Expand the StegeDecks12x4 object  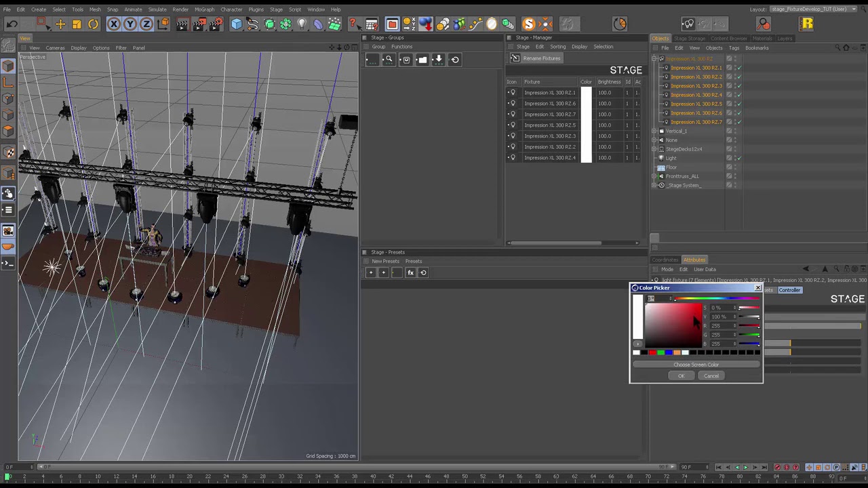pos(654,149)
